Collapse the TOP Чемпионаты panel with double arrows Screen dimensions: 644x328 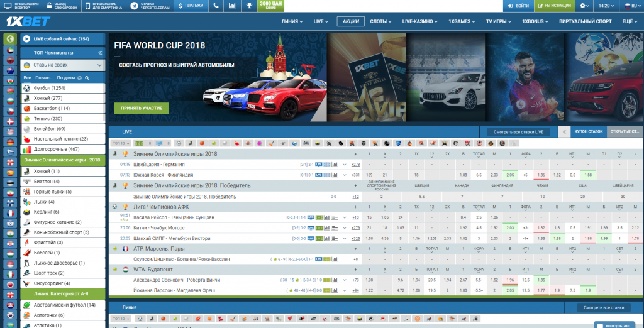pos(100,53)
